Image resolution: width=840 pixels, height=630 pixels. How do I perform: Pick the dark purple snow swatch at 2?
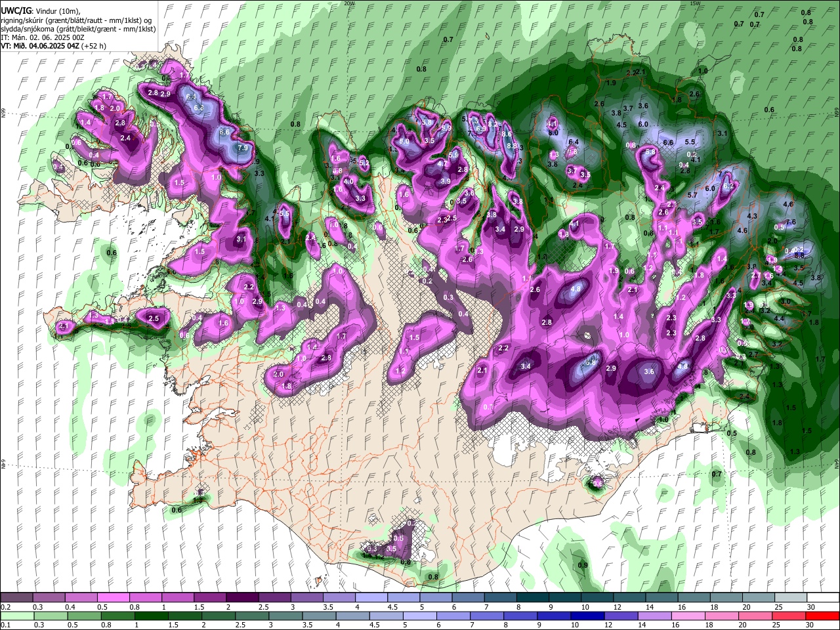click(x=242, y=598)
